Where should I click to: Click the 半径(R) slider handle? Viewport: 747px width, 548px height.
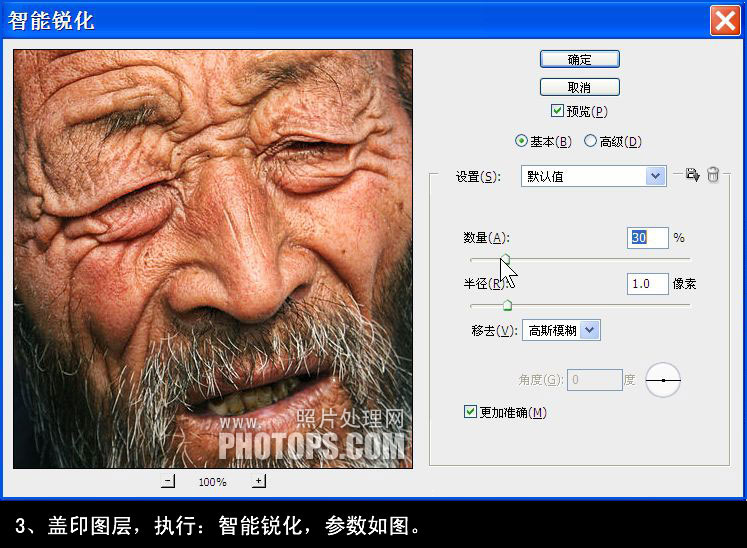click(x=507, y=305)
